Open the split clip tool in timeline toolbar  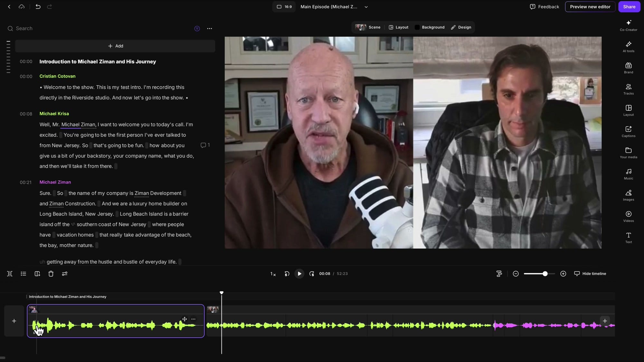(10, 274)
